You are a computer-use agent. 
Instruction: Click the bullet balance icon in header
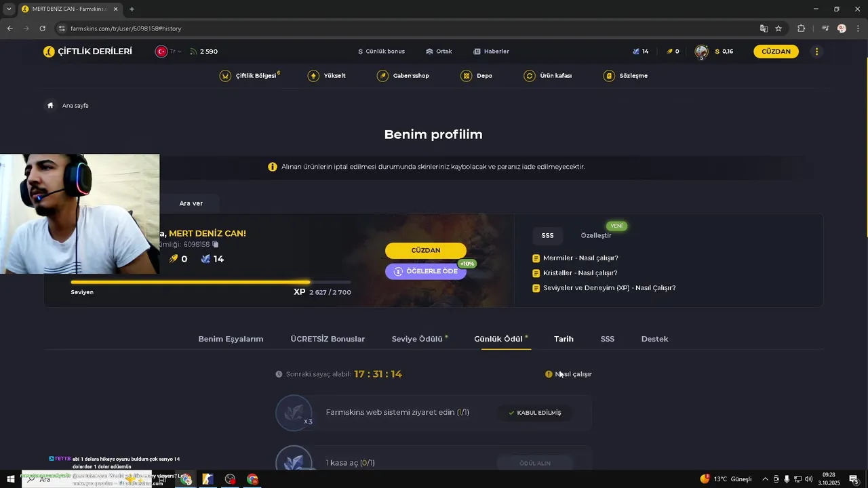point(669,52)
